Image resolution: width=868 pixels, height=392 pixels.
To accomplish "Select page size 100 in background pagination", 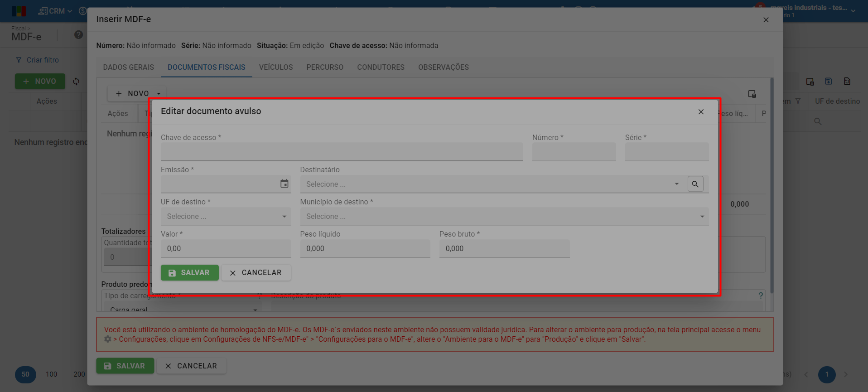I will pyautogui.click(x=52, y=374).
